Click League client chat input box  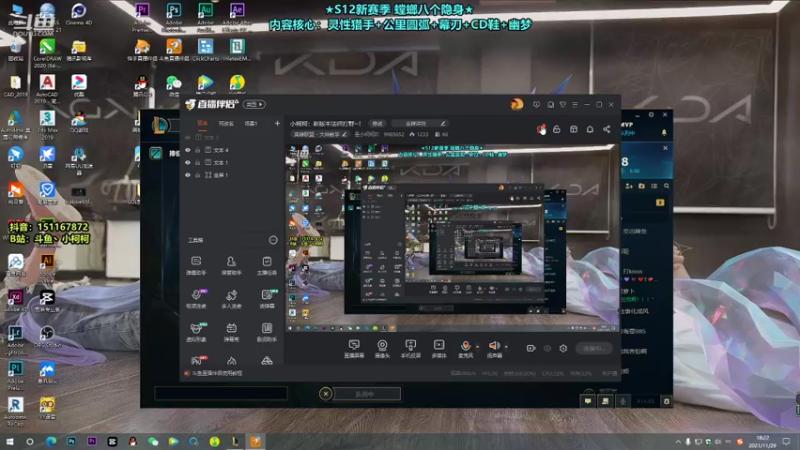tap(221, 393)
